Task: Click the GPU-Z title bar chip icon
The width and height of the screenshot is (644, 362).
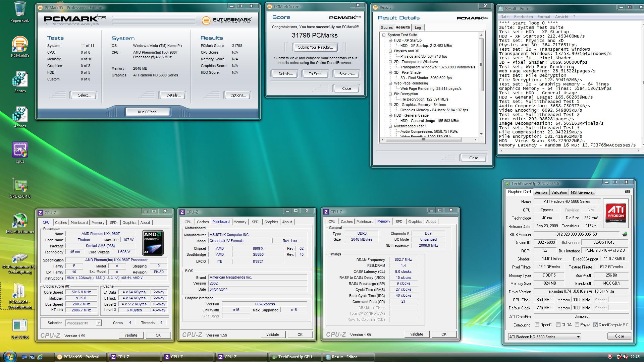Action: pyautogui.click(x=507, y=183)
